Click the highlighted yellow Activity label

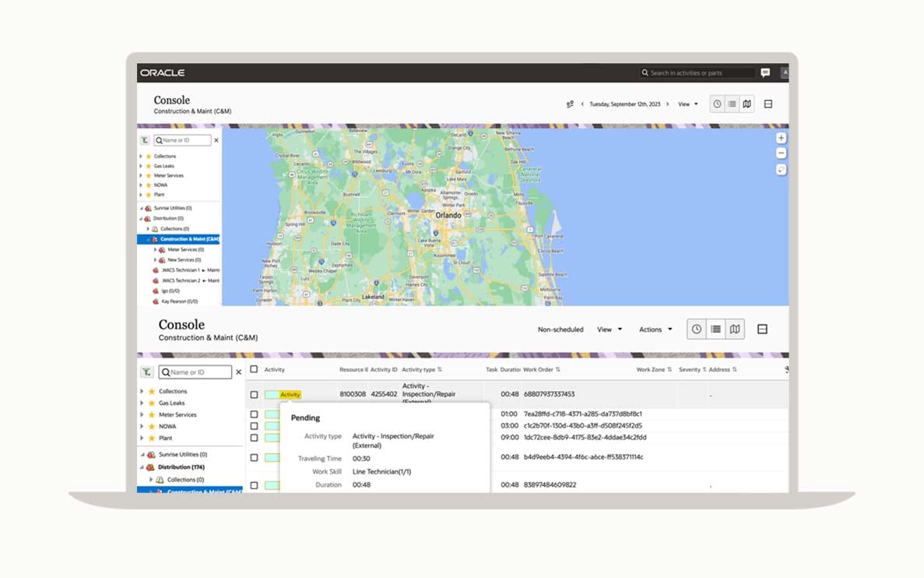[x=290, y=395]
